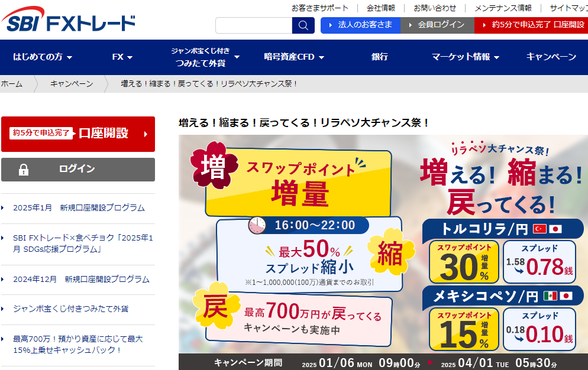Click the 最高700万円が戻ってくる banner card
Image resolution: width=588 pixels, height=370 pixels.
click(x=299, y=320)
